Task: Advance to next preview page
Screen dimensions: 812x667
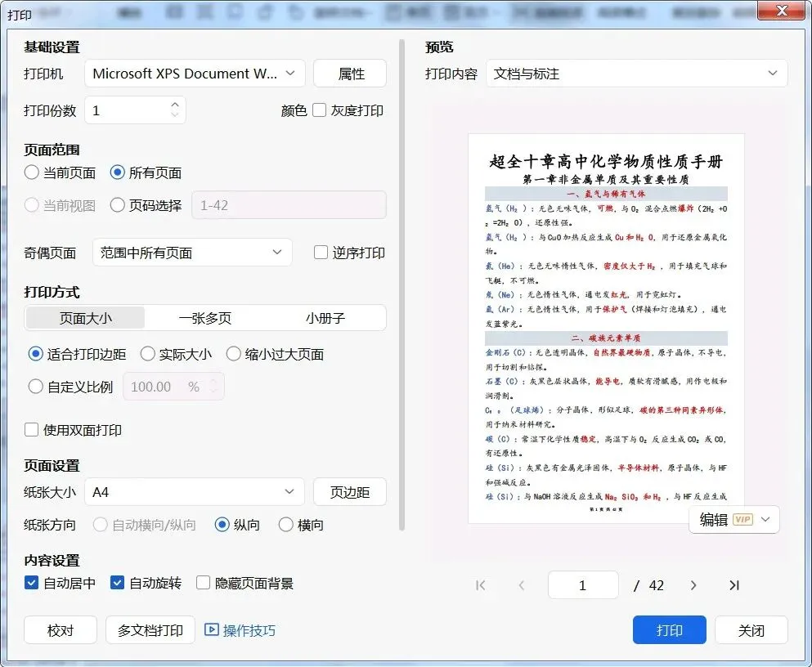Action: [693, 585]
